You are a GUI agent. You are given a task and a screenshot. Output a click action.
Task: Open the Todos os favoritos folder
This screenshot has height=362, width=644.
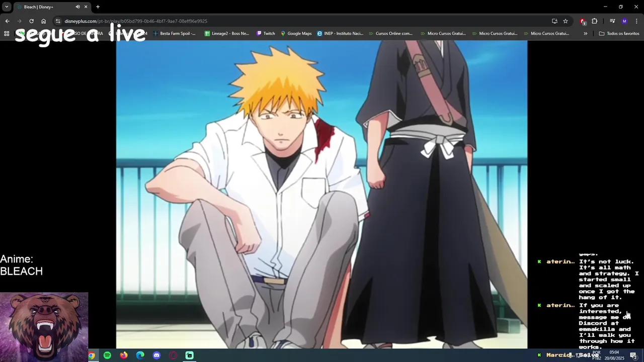(x=619, y=34)
